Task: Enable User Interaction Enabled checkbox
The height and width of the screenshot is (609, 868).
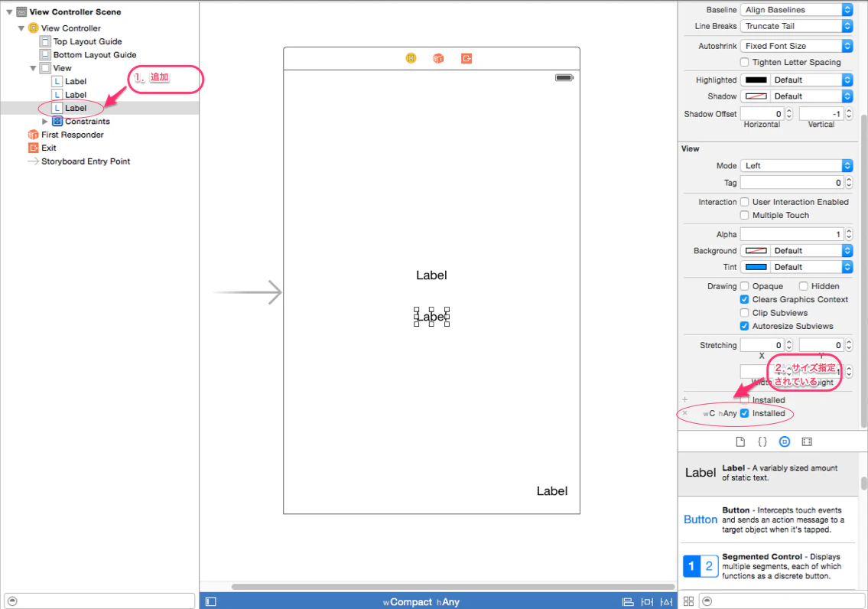Action: click(x=745, y=202)
